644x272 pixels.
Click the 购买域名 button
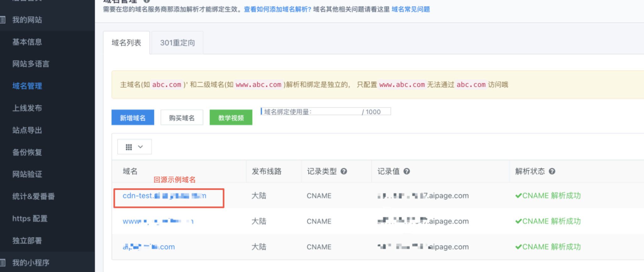pos(182,118)
